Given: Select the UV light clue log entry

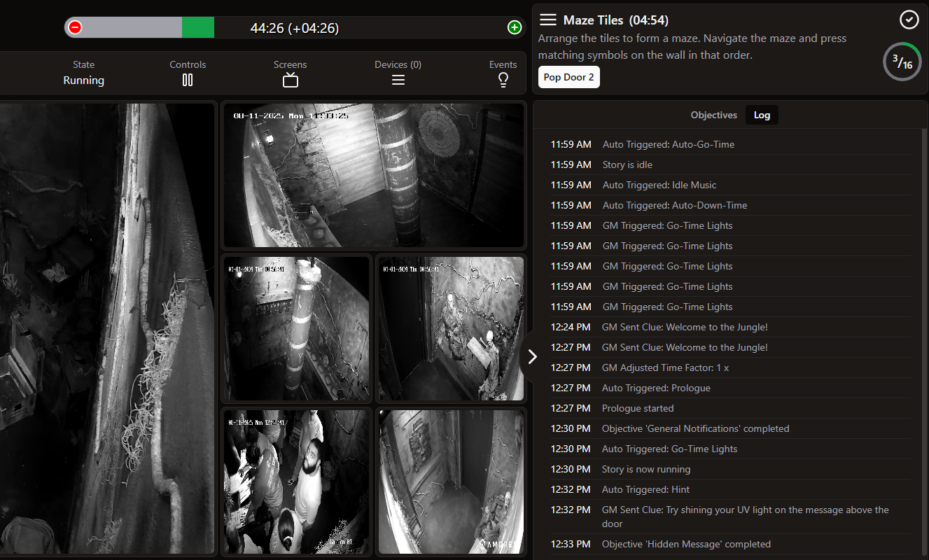Looking at the screenshot, I should point(745,517).
